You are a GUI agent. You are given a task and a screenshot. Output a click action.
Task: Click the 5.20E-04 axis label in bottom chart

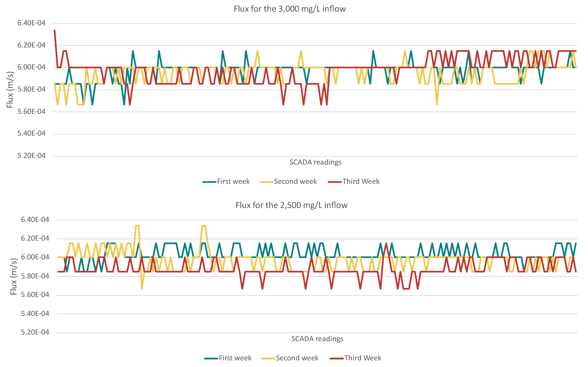[x=35, y=332]
